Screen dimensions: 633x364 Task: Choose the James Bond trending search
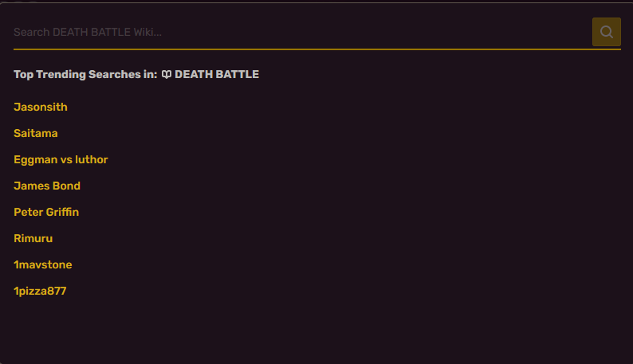point(47,186)
